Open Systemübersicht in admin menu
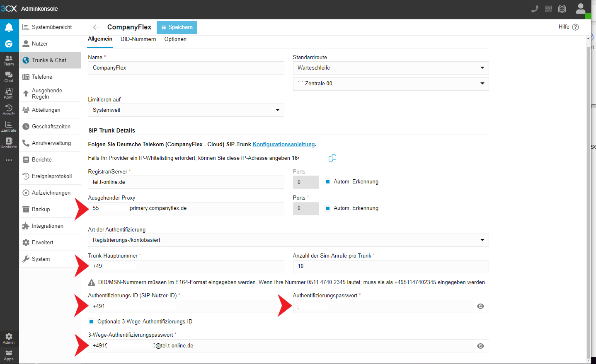 50,27
